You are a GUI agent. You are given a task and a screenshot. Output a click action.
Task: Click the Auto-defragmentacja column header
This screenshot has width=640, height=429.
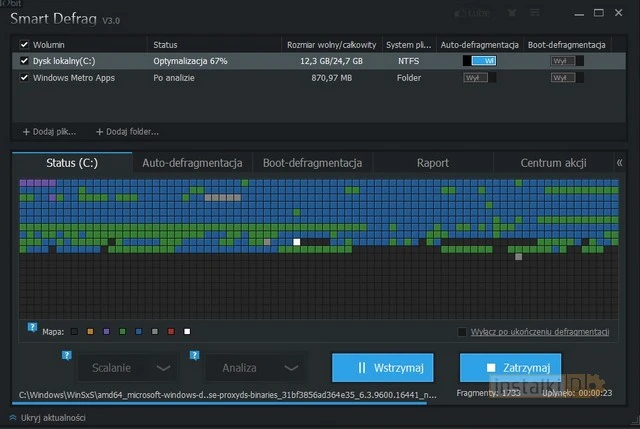[480, 44]
